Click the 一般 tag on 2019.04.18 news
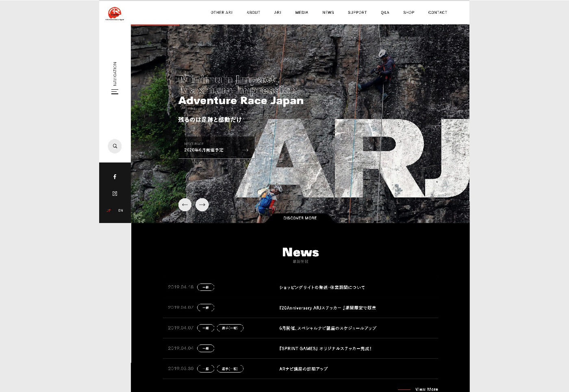569x392 pixels. pos(206,288)
